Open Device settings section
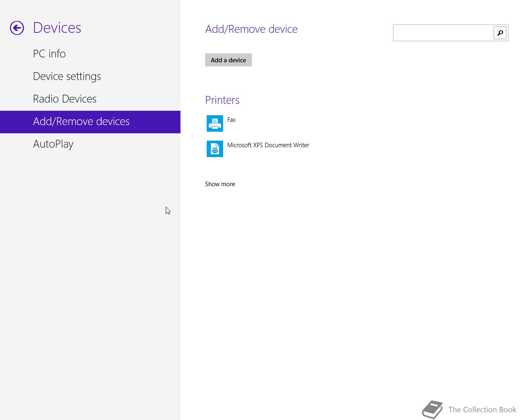This screenshot has height=420, width=525. (90, 76)
